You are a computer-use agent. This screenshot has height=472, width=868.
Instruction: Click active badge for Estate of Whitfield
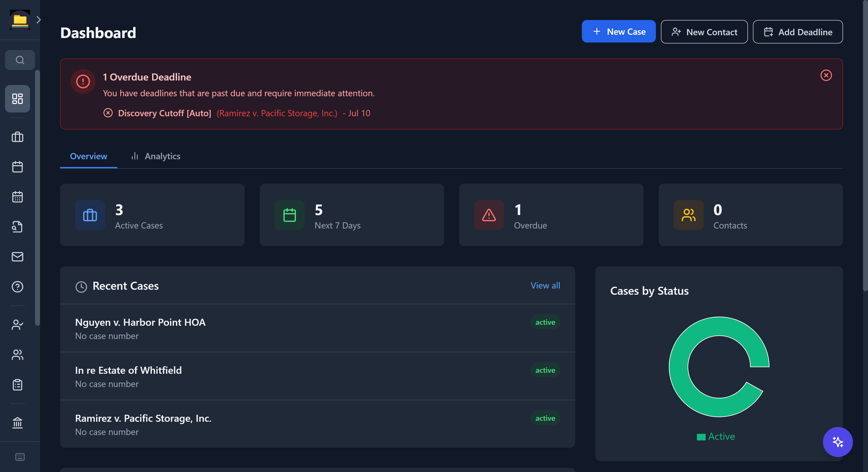point(545,370)
